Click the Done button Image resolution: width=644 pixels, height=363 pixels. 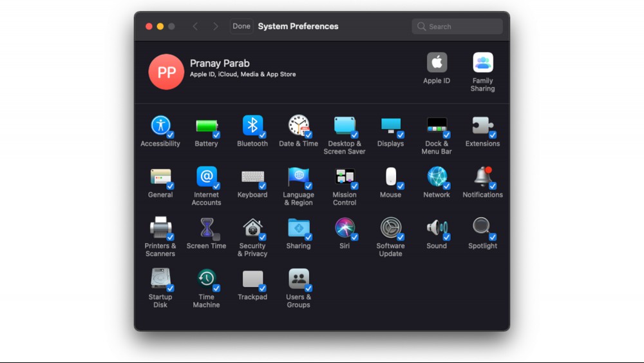point(241,26)
